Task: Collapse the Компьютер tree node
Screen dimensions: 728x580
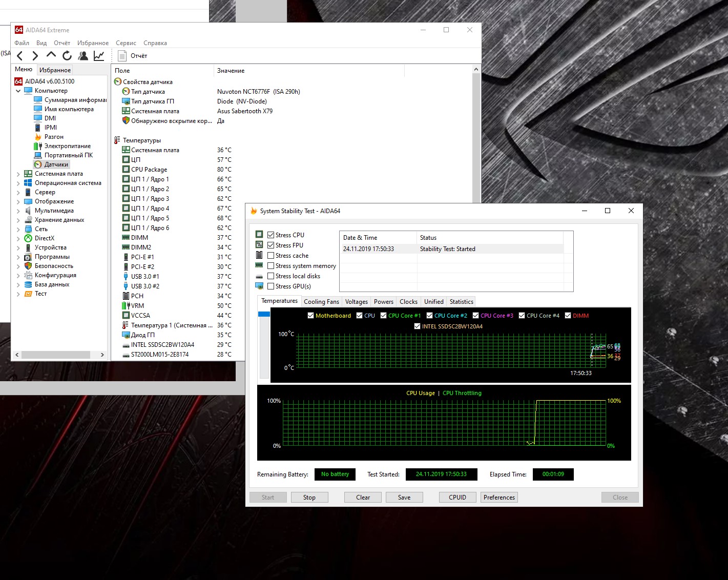Action: [18, 91]
